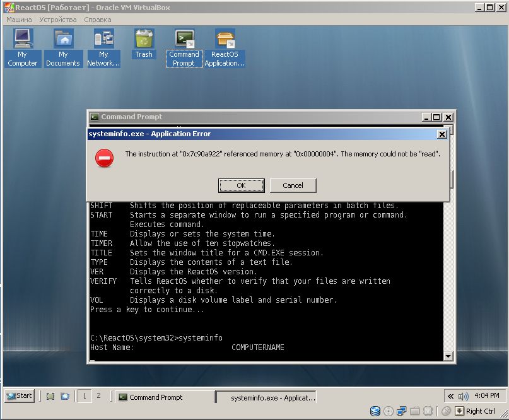Open My Computer desktop icon
The height and width of the screenshot is (420, 509).
(x=23, y=47)
